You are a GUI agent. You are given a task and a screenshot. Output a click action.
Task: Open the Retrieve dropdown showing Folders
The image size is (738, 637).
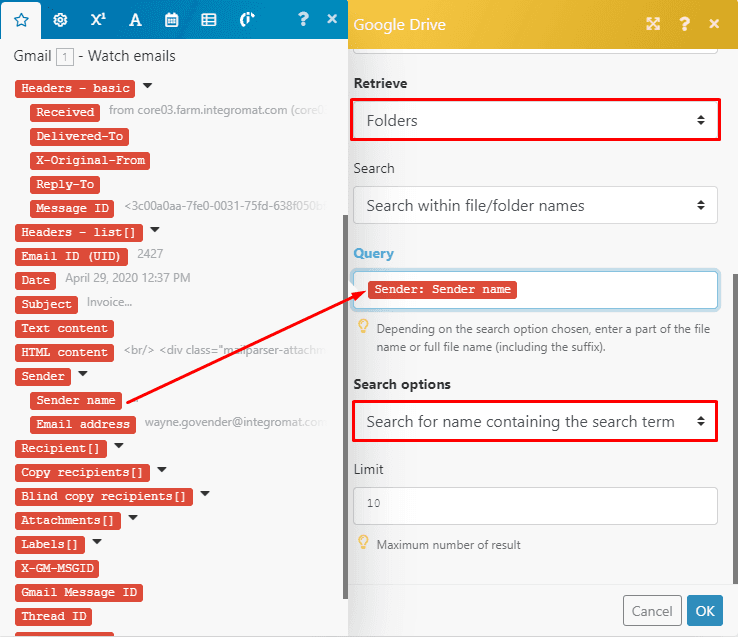click(535, 120)
